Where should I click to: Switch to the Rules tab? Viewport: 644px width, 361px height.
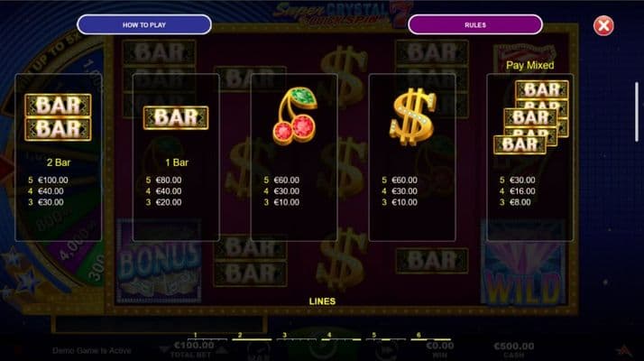(x=475, y=24)
